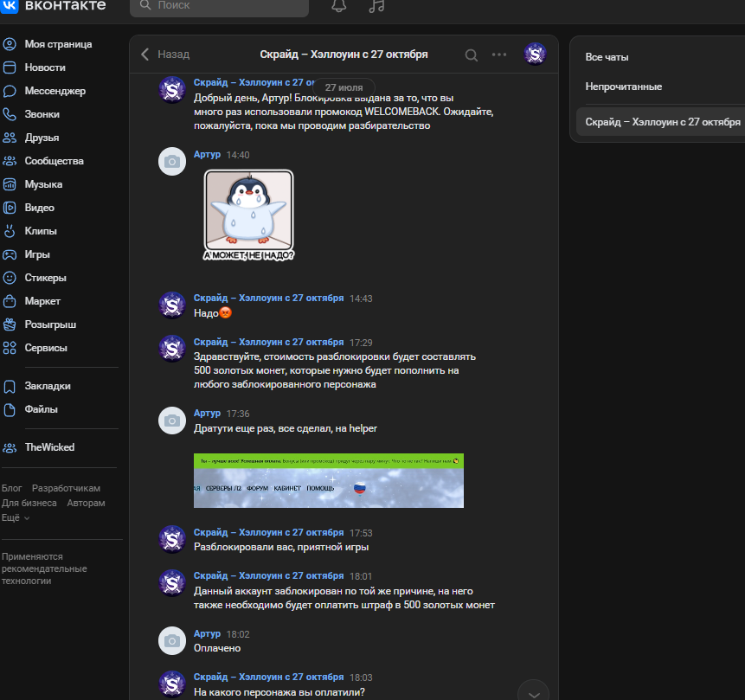Open Скрайд community avatar in chat header
Viewport: 745px width, 700px height.
coord(535,55)
